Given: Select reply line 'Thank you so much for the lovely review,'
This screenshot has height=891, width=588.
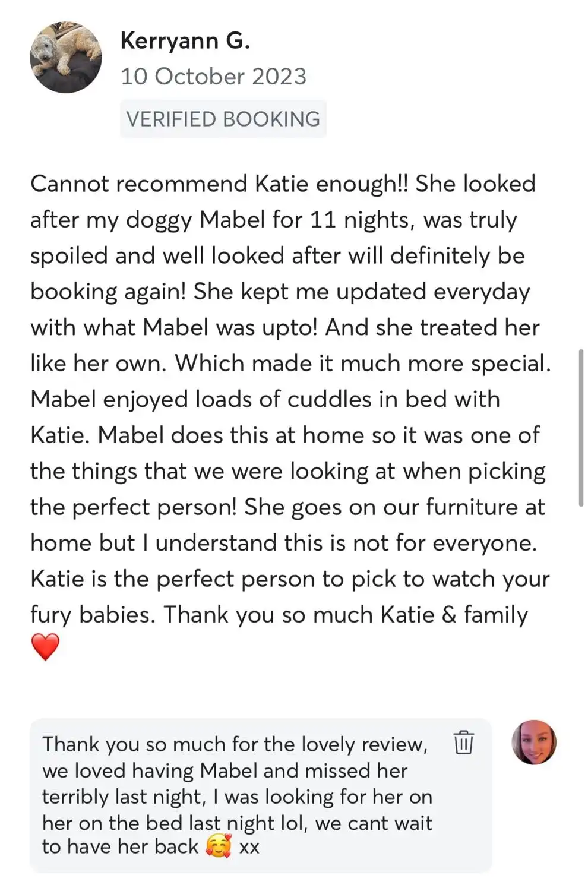Looking at the screenshot, I should 235,744.
